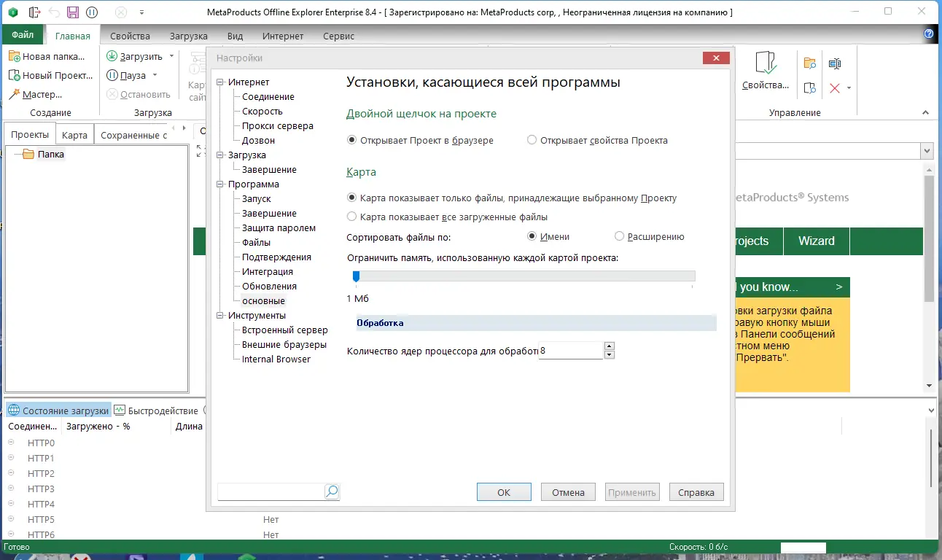
Task: Open the Интернет ribbon tab
Action: [283, 36]
